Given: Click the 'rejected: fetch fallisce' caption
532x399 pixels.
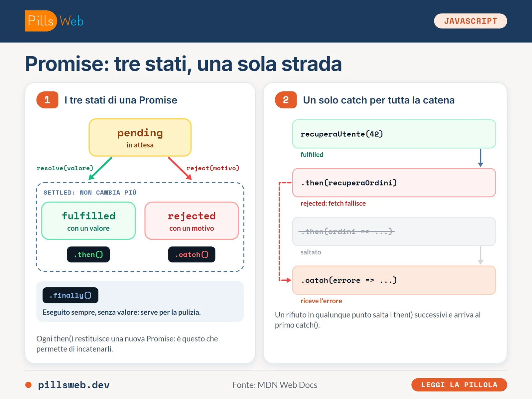Looking at the screenshot, I should [x=333, y=203].
